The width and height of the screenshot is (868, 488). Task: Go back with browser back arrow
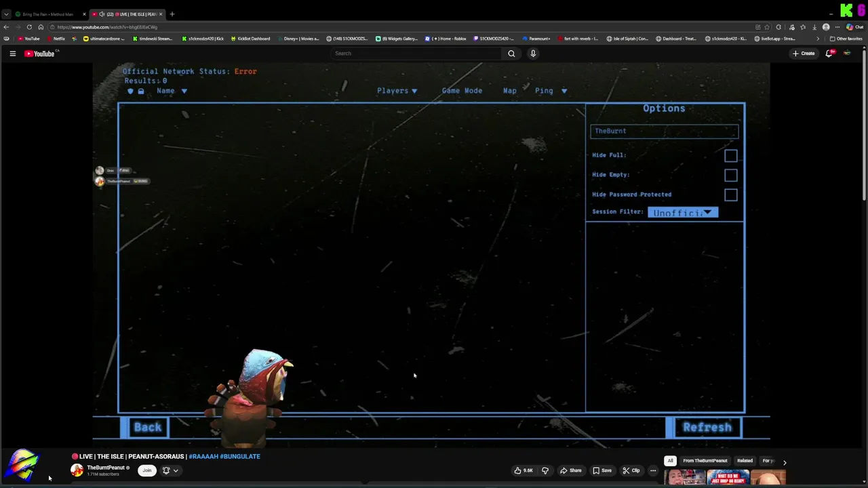click(x=6, y=27)
